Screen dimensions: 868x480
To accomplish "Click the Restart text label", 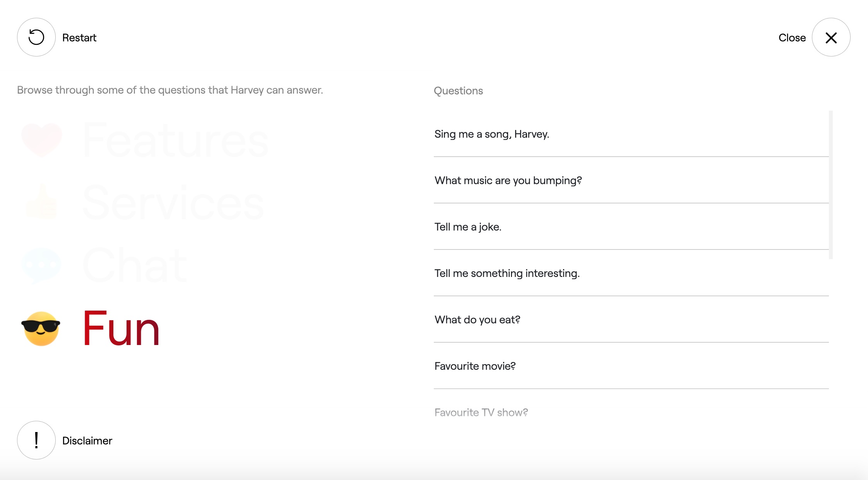I will 79,38.
